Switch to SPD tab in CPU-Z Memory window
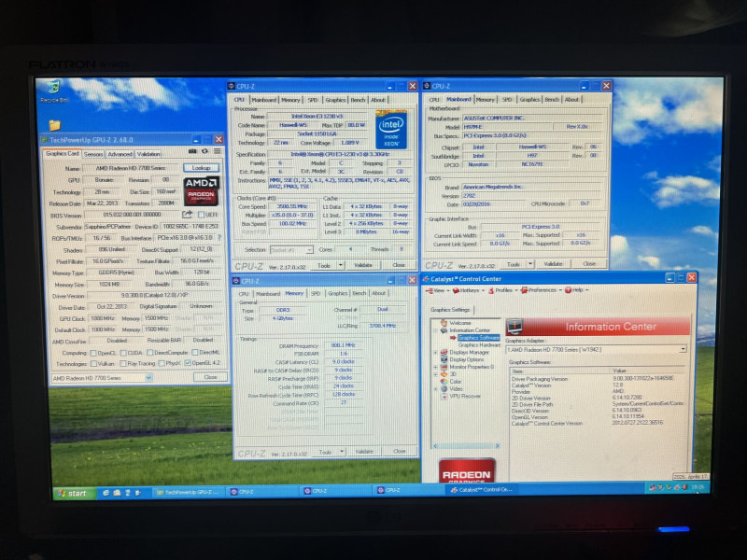 pyautogui.click(x=316, y=294)
